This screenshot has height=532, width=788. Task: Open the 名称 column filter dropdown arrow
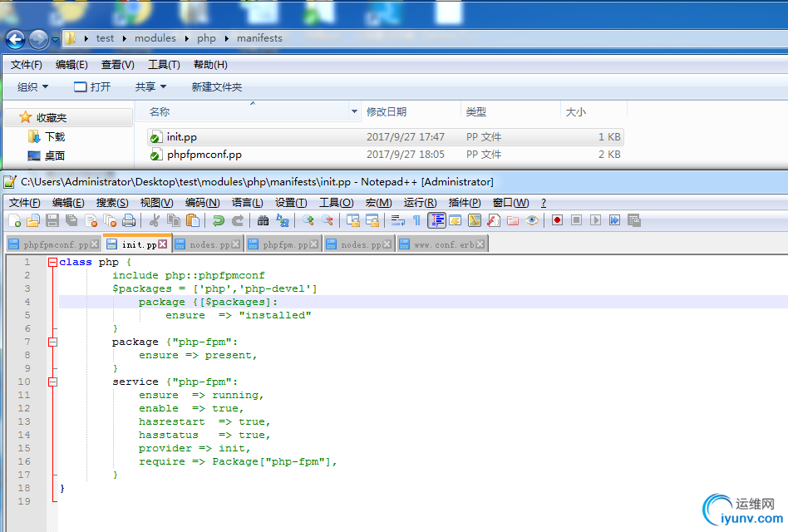pos(354,111)
